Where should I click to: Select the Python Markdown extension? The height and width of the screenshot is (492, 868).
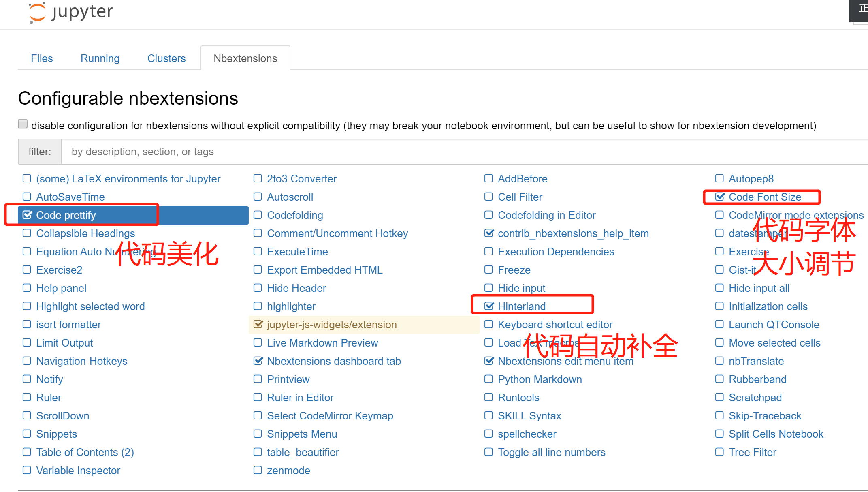[x=540, y=379]
